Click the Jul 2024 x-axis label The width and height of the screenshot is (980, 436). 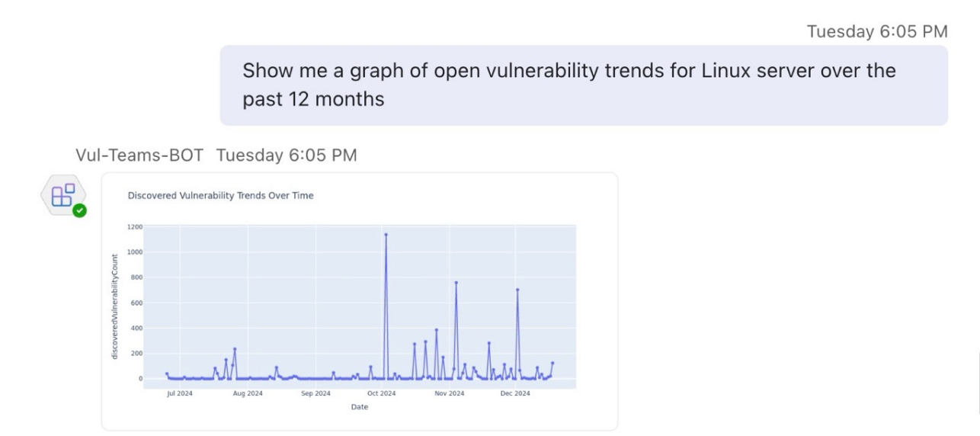click(x=180, y=394)
